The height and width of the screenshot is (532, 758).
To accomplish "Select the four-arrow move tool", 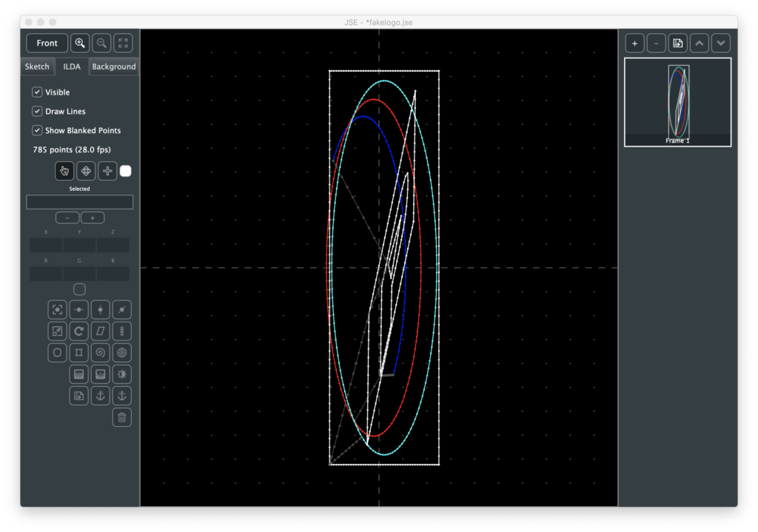I will click(86, 171).
